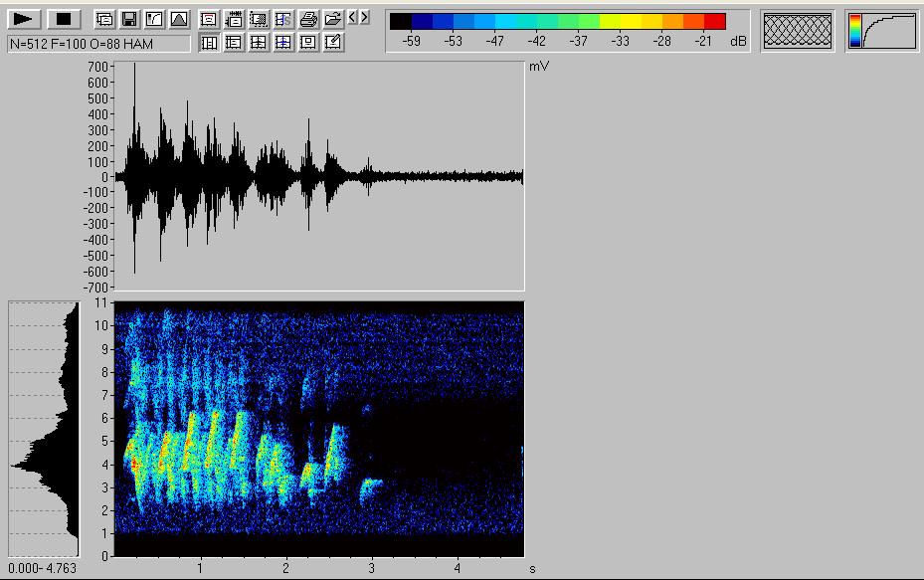Click the open folder icon
924x580 pixels.
[x=333, y=19]
